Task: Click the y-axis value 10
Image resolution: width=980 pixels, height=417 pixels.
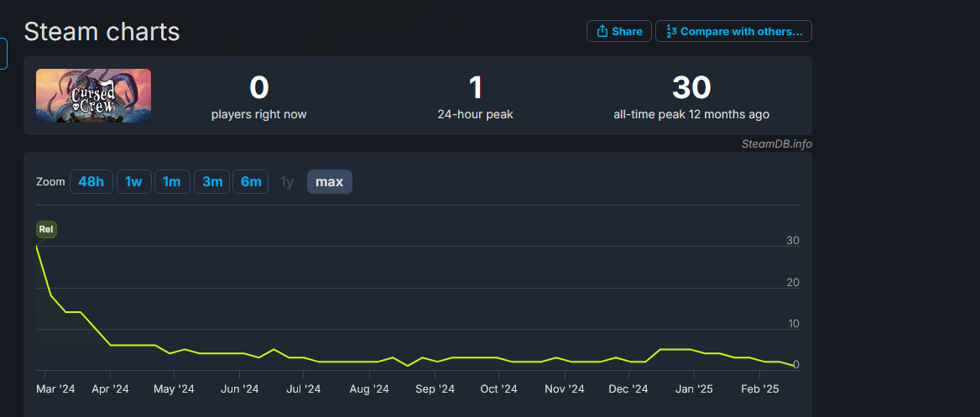Action: (793, 324)
